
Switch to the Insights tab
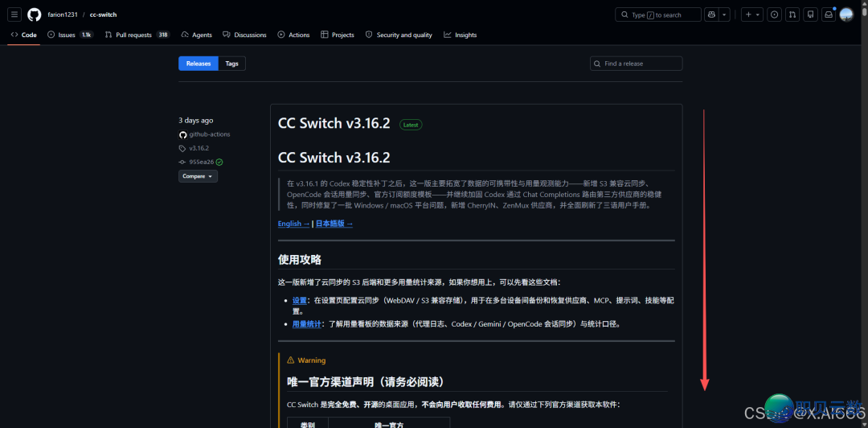click(460, 35)
